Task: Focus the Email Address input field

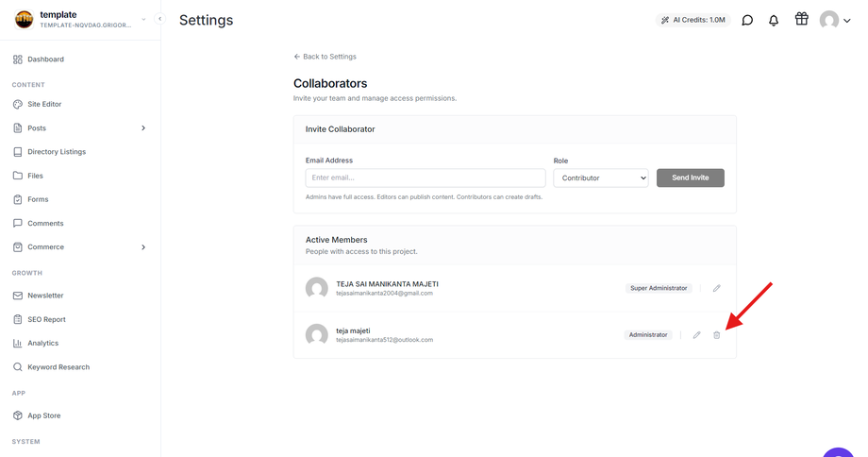Action: pos(426,178)
